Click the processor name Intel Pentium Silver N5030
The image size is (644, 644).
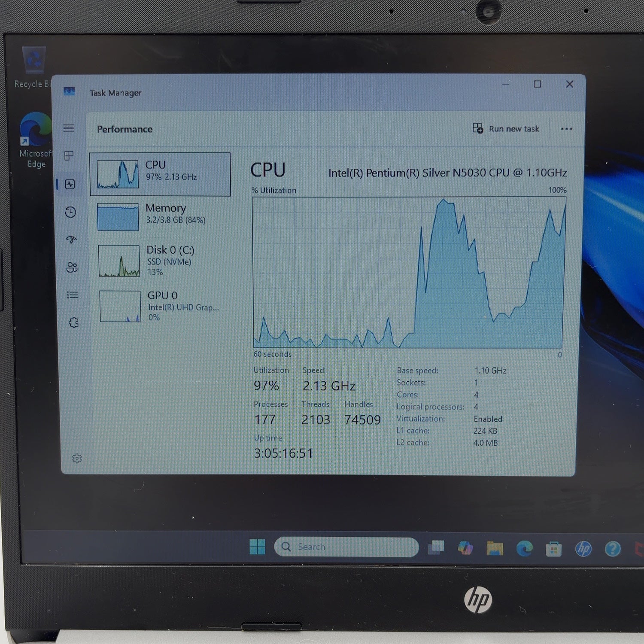(x=447, y=173)
